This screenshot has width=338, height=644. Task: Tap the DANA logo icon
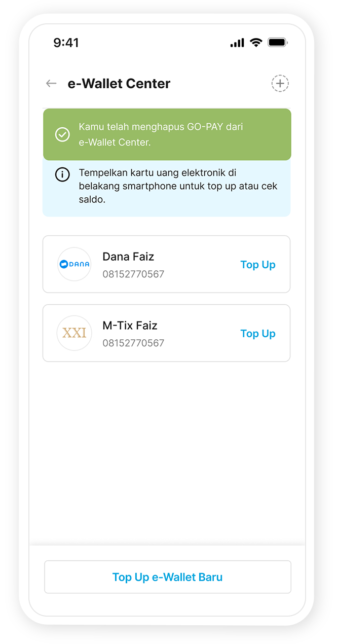pyautogui.click(x=74, y=264)
